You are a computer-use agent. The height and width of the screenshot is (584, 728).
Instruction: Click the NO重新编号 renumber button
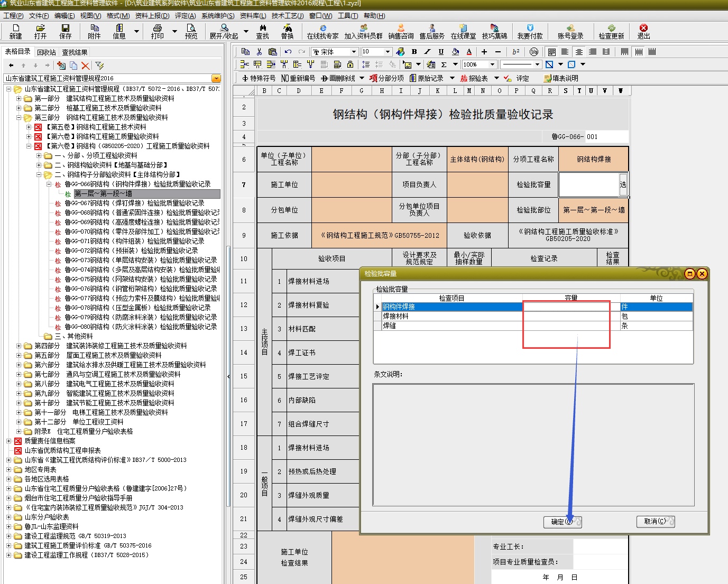click(298, 78)
